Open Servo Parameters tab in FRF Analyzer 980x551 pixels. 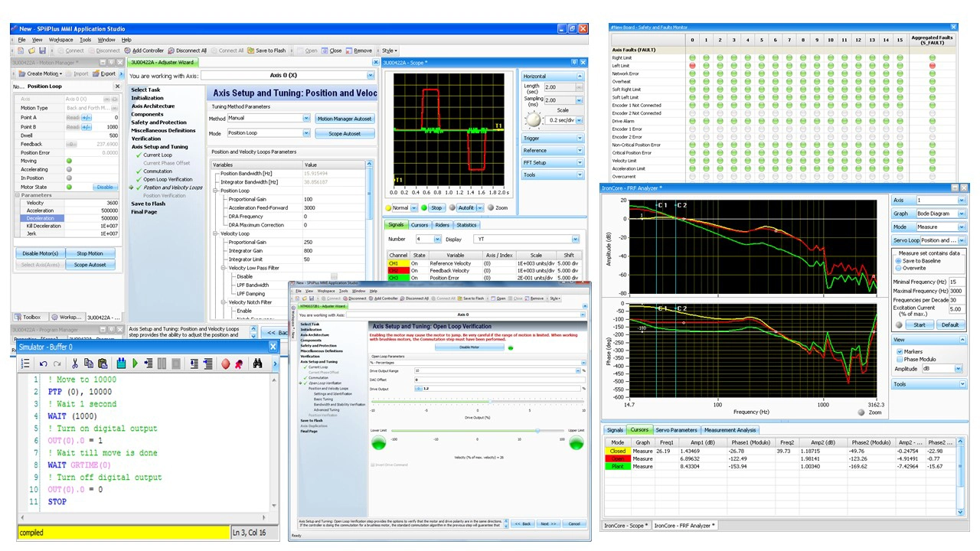point(676,430)
